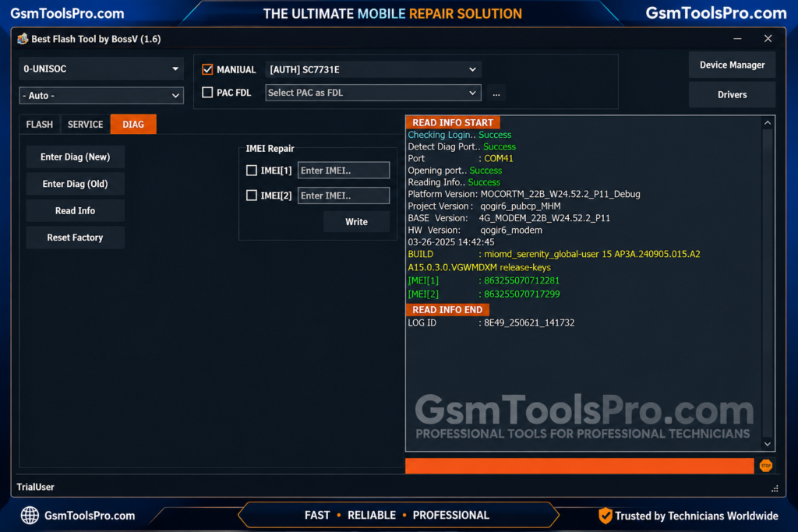Viewport: 798px width, 532px height.
Task: Click the Write button under IMEI Repair
Action: tap(356, 222)
